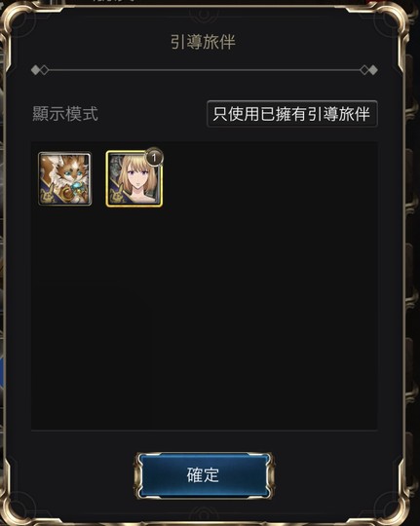Select the blonde woman companion portrait
The width and height of the screenshot is (420, 526).
[134, 178]
